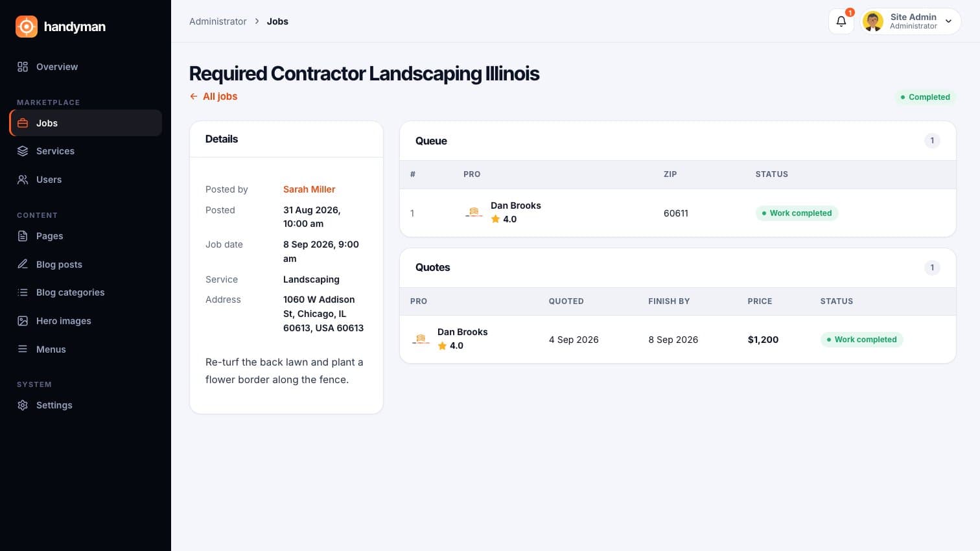Click Dan Brooks' logo in the Quotes table
This screenshot has height=551, width=980.
(x=421, y=339)
